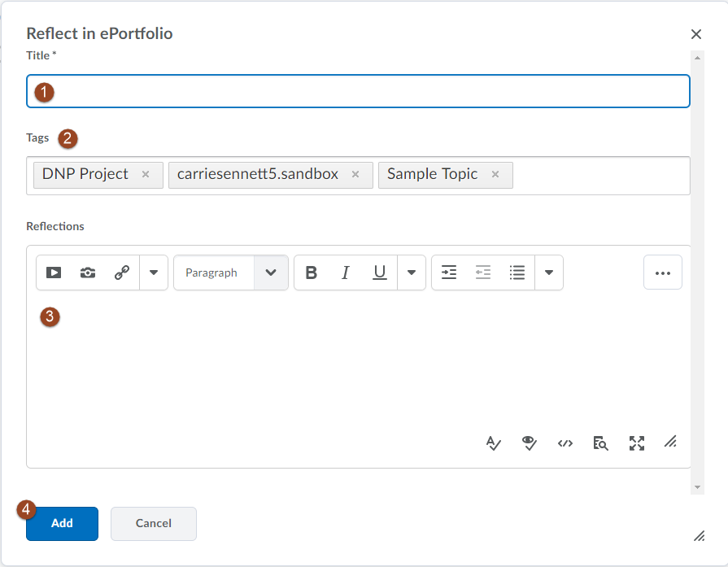Click the Insert Stuff media icon

point(54,273)
